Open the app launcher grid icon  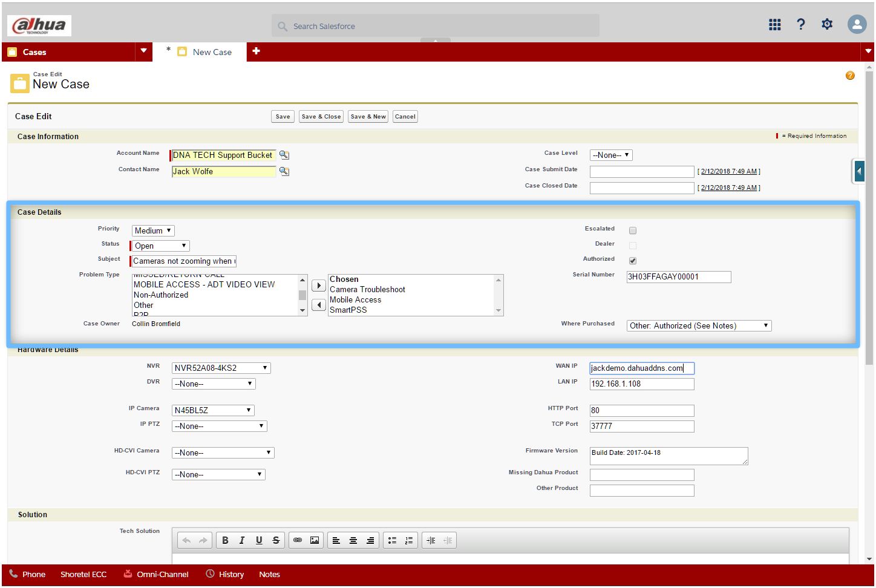(774, 24)
